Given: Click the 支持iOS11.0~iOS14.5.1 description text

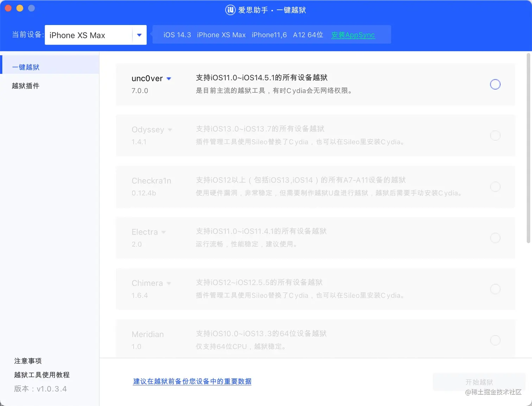Looking at the screenshot, I should click(x=262, y=78).
